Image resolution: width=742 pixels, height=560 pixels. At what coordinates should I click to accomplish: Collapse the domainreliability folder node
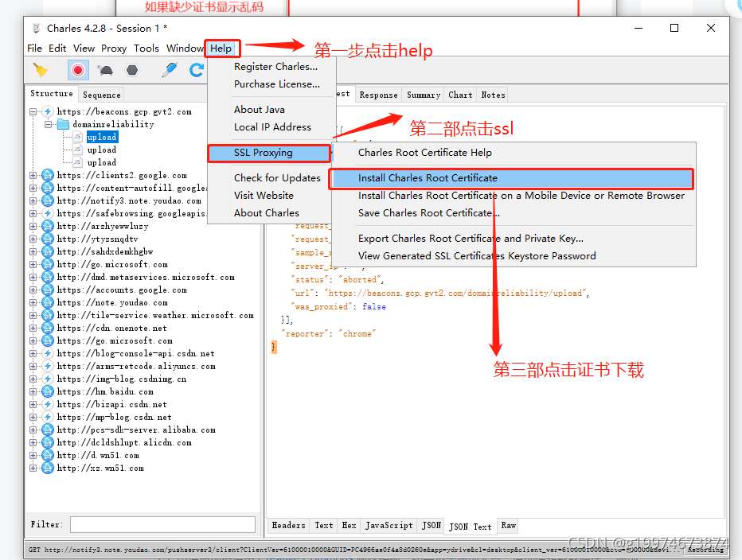tap(49, 125)
